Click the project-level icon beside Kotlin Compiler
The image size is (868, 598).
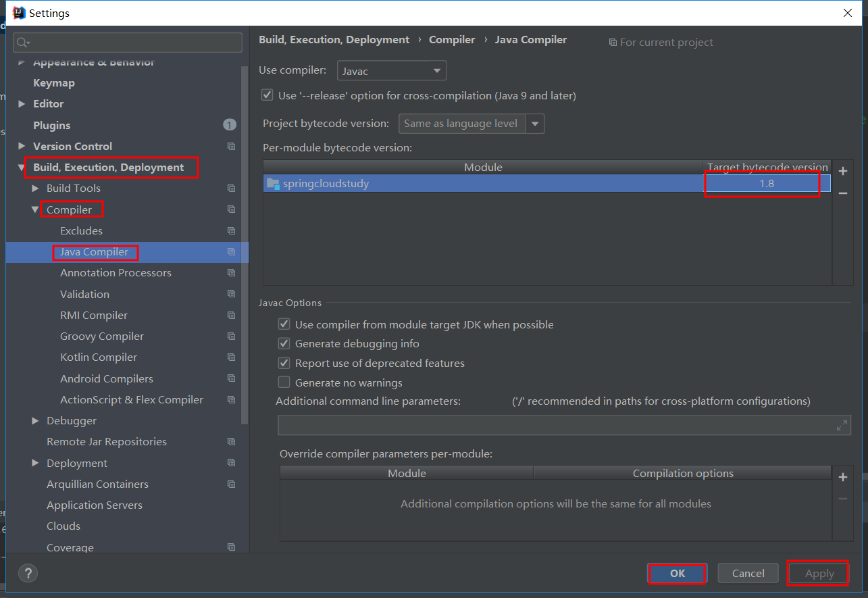pyautogui.click(x=232, y=357)
